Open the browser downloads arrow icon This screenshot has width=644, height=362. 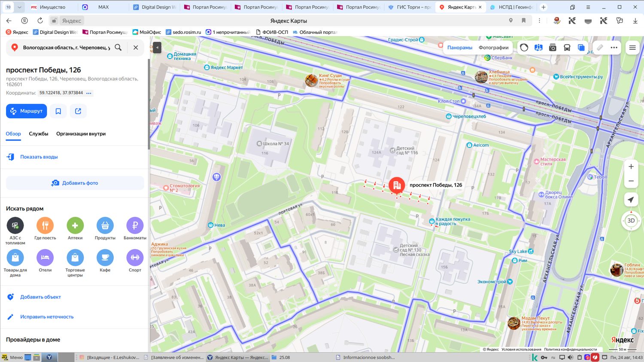pos(635,21)
